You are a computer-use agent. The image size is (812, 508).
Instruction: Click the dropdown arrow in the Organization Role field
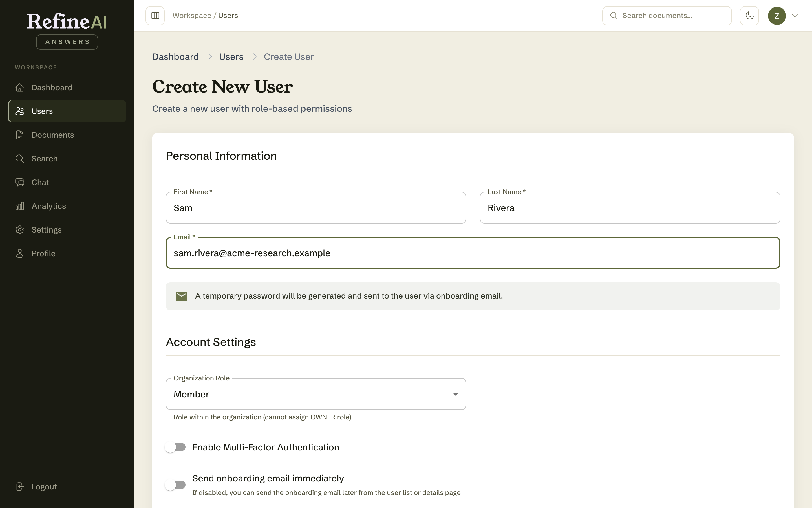coord(455,394)
